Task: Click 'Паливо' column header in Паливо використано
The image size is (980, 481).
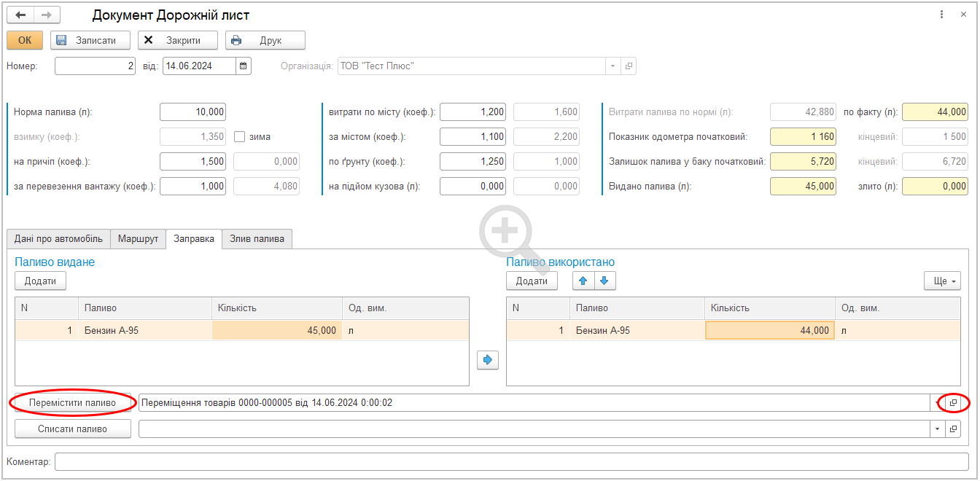Action: (637, 308)
